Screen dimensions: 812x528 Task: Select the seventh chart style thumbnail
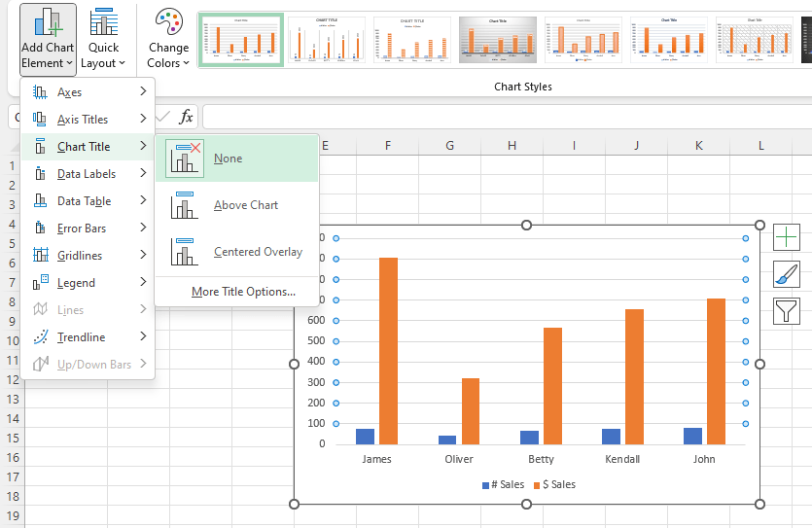pyautogui.click(x=754, y=40)
